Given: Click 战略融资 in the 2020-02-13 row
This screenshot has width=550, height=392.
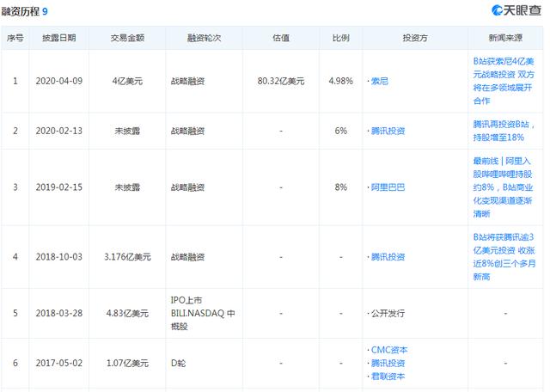Looking at the screenshot, I should coord(187,132).
